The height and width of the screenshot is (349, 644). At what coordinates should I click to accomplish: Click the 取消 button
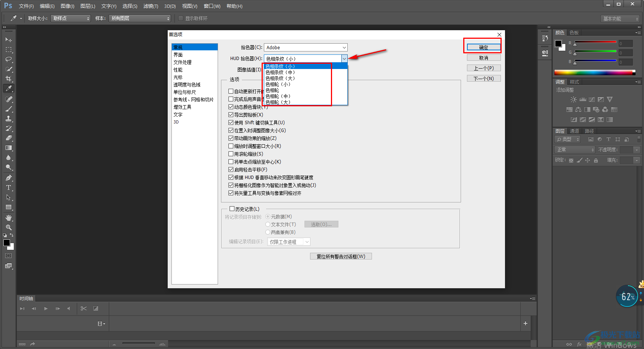click(x=484, y=58)
